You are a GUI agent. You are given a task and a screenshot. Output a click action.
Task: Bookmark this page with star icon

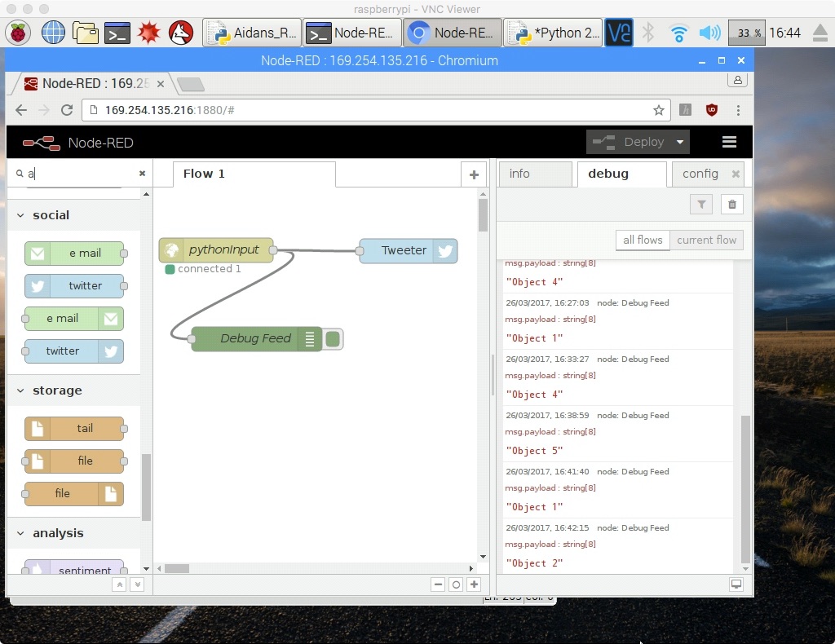(658, 110)
